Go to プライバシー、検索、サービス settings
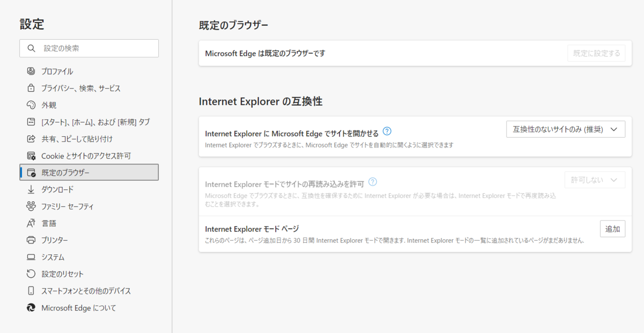644x333 pixels. pyautogui.click(x=89, y=88)
